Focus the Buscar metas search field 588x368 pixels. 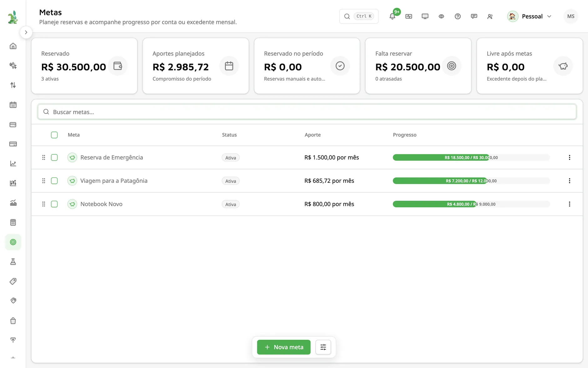tap(307, 112)
